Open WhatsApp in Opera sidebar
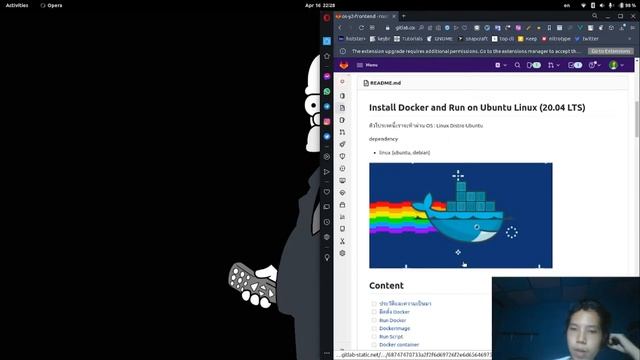 pos(327,91)
